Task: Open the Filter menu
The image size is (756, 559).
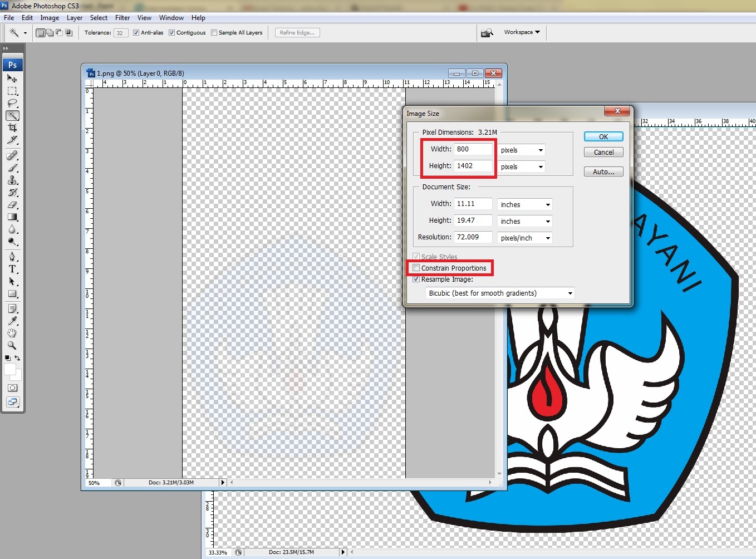Action: [122, 18]
